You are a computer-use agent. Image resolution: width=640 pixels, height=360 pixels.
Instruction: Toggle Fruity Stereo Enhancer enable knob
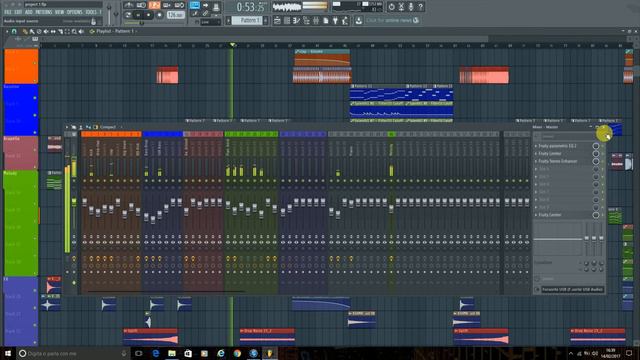click(596, 161)
